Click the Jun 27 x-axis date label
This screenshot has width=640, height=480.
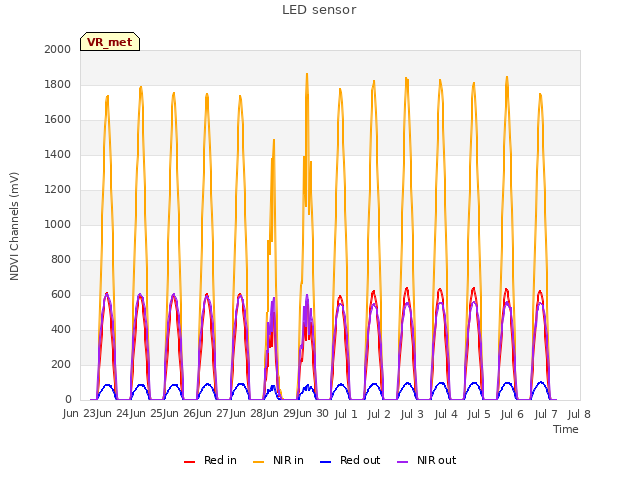point(212,413)
